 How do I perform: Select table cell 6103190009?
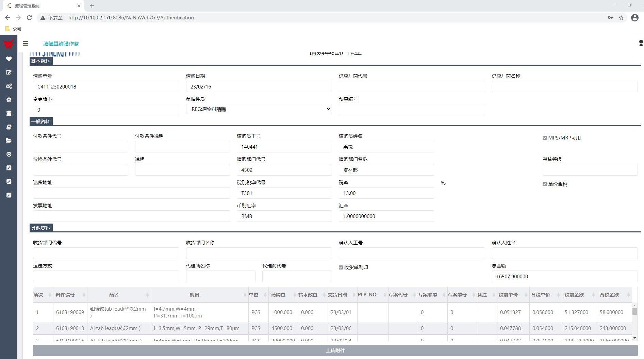[x=70, y=312]
